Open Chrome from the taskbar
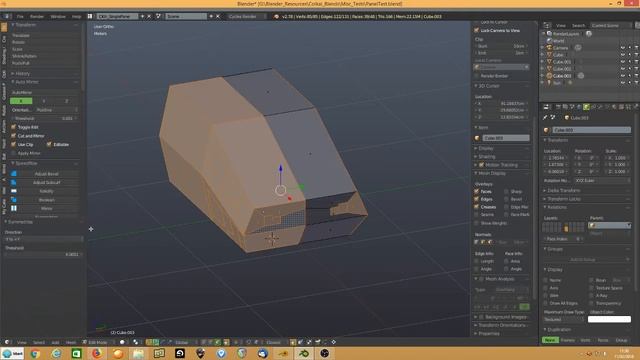 (x=35, y=353)
